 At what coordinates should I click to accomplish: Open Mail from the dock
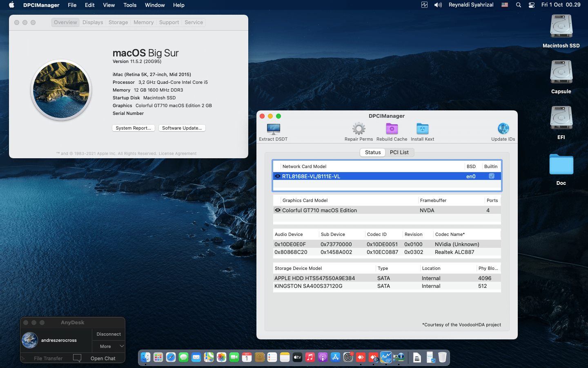(196, 357)
